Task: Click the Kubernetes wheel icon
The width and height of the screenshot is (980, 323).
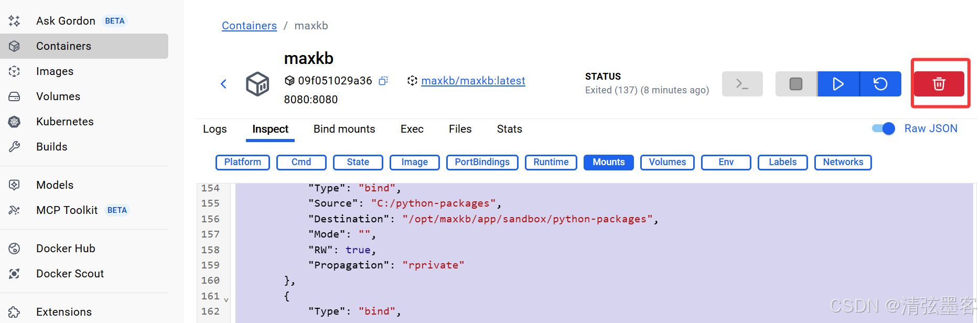Action: [14, 122]
